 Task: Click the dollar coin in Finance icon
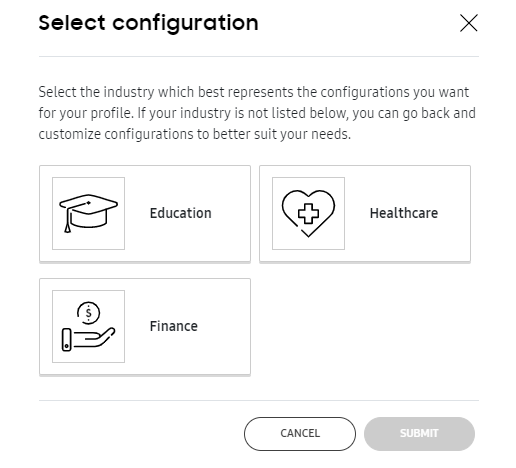pos(88,313)
